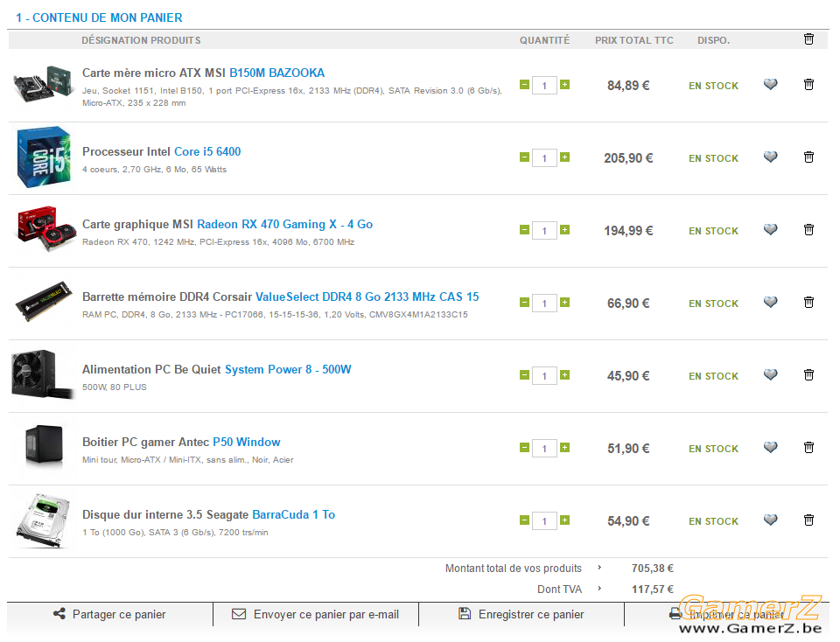840x642 pixels.
Task: Add Seagate BarraCuda 1 To to wishlist
Action: 770,520
